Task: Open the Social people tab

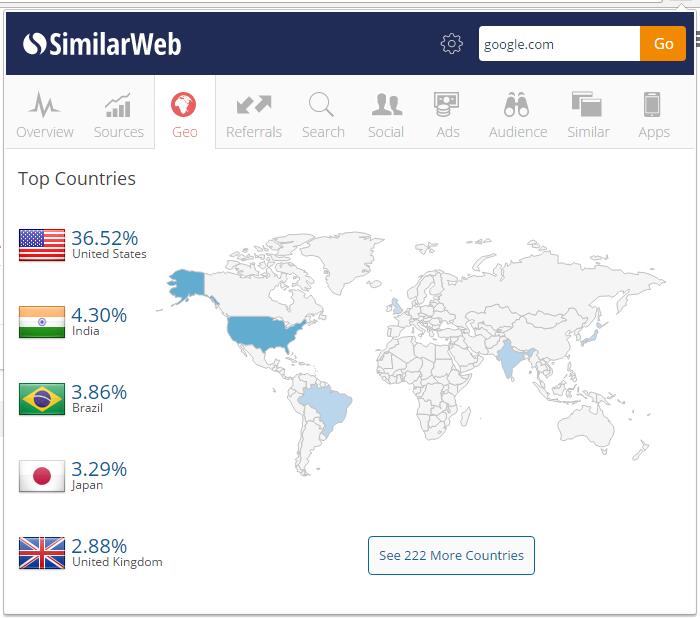Action: click(386, 114)
